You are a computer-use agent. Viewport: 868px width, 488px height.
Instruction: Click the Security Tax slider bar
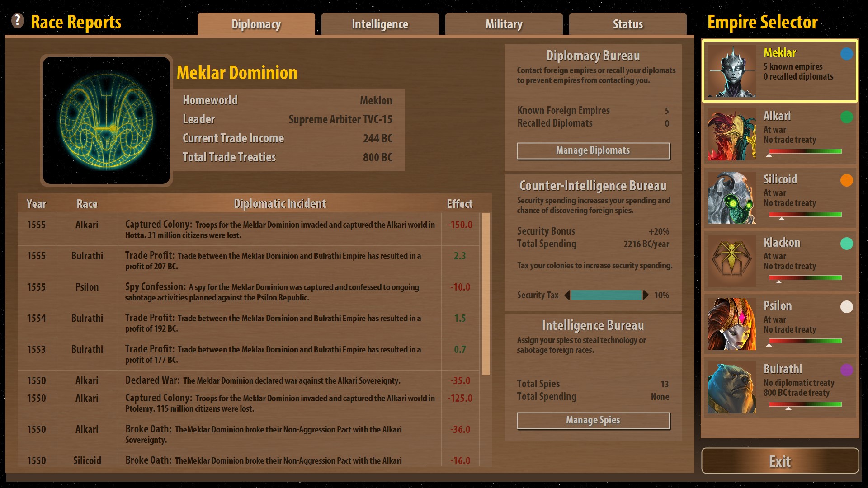click(x=606, y=295)
